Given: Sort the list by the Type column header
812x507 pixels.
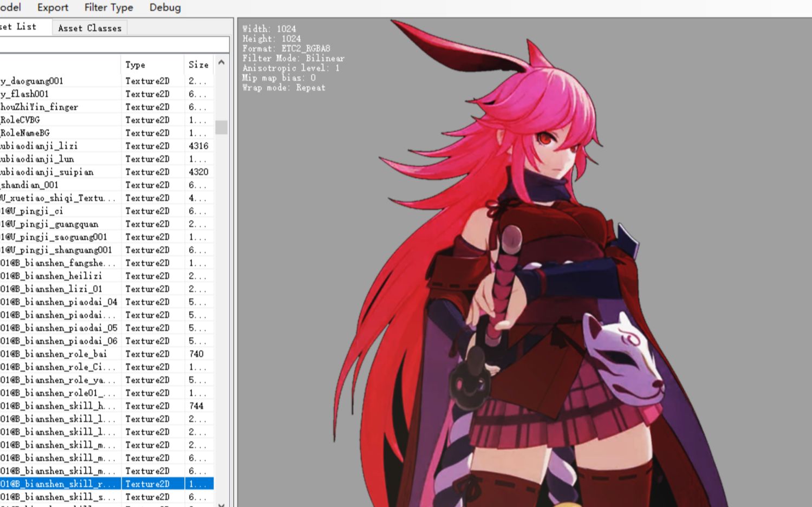Looking at the screenshot, I should [x=153, y=64].
